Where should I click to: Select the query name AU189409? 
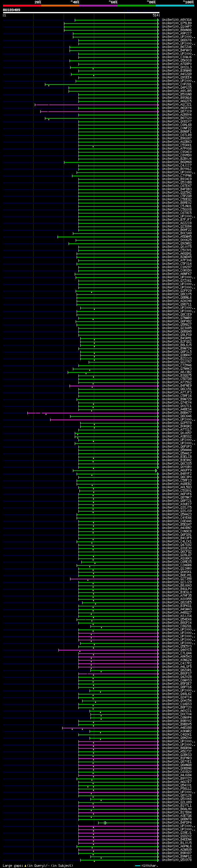tap(11, 10)
